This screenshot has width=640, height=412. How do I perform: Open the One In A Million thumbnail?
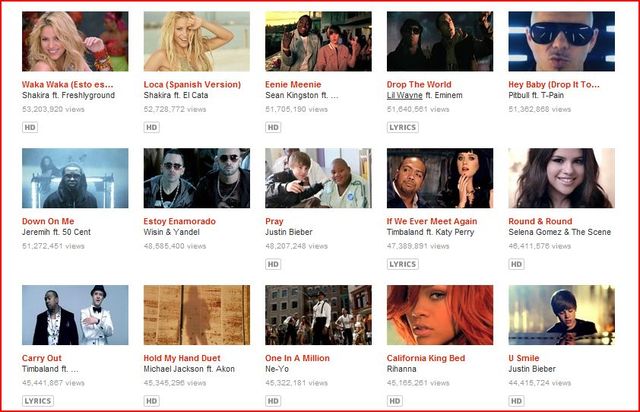[318, 315]
